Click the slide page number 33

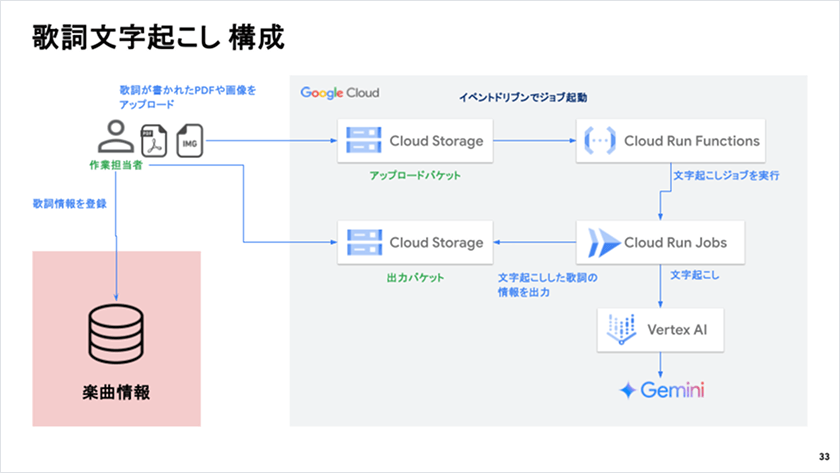tap(824, 456)
